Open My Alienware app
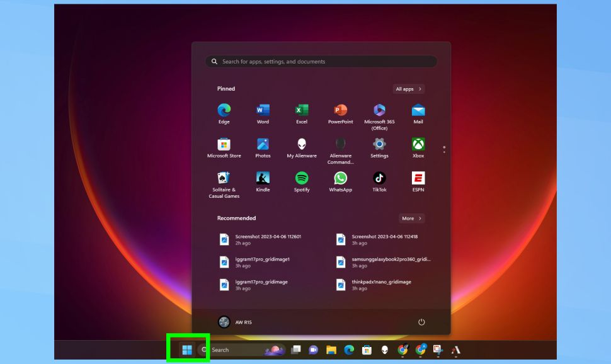This screenshot has width=611, height=364. (302, 148)
